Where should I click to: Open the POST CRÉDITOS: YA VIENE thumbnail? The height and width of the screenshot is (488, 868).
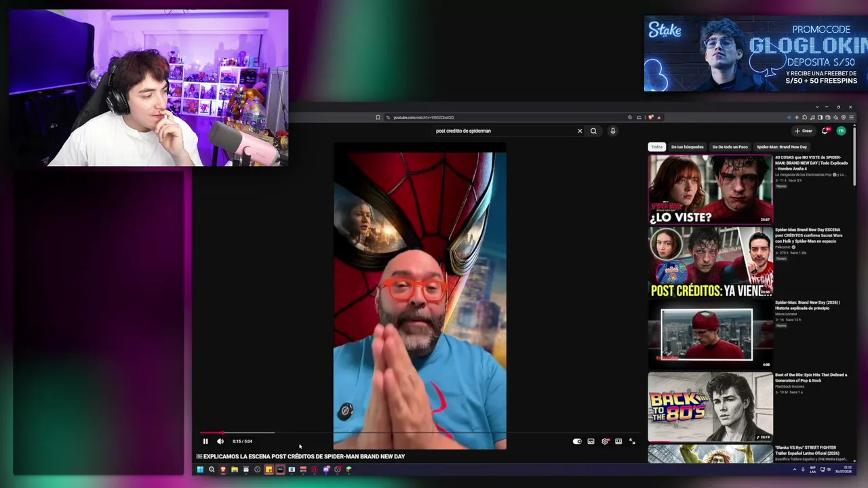(x=710, y=262)
